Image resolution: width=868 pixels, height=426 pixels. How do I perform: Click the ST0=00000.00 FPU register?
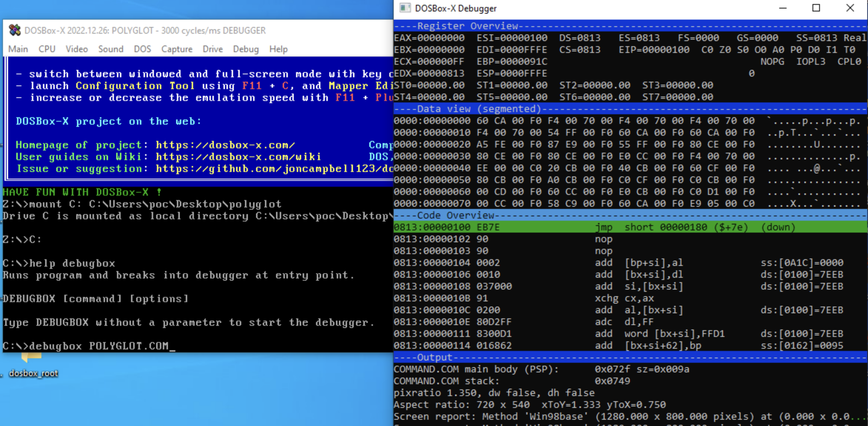click(429, 85)
